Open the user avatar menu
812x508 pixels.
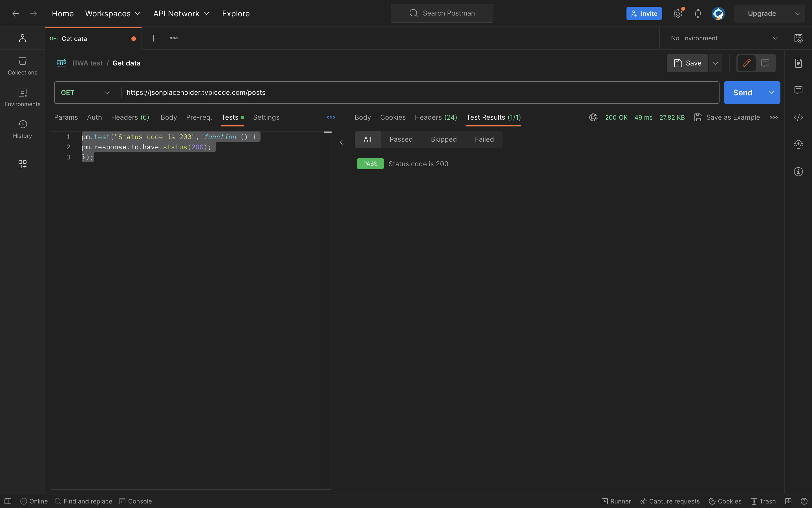(x=718, y=14)
